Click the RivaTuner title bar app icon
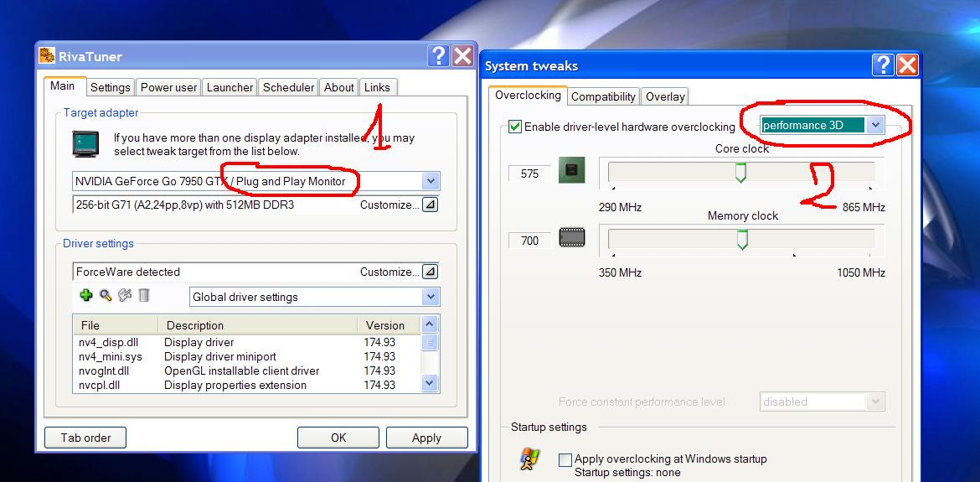The image size is (980, 482). coord(47,55)
